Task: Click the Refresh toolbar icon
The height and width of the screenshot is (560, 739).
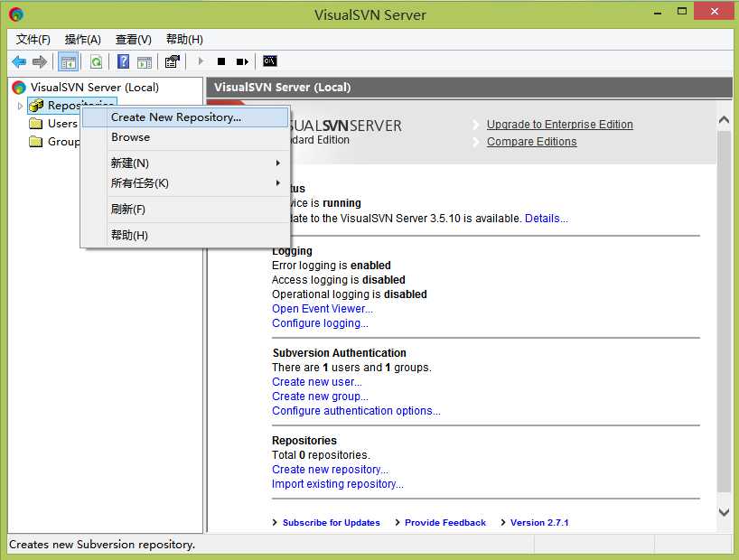Action: coord(96,61)
